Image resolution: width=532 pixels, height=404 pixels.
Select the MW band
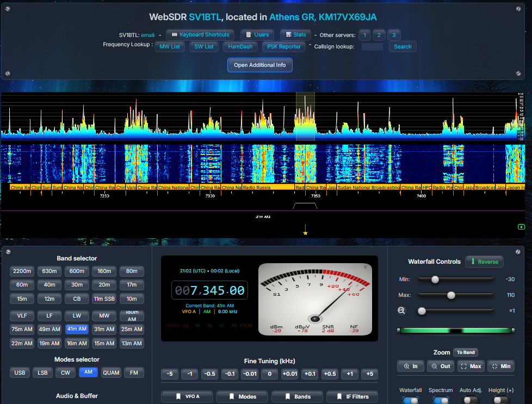pos(104,315)
